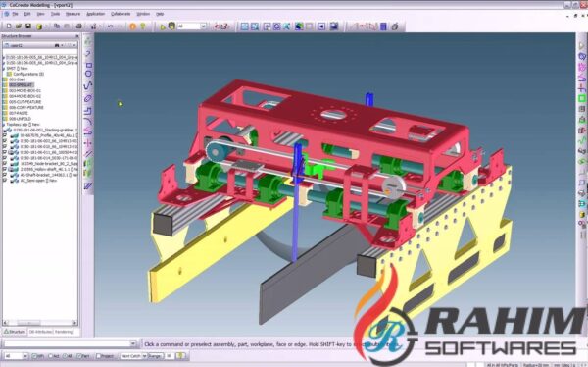
Task: Select the 005-CUT-FEATURE configuration
Action: coord(25,102)
